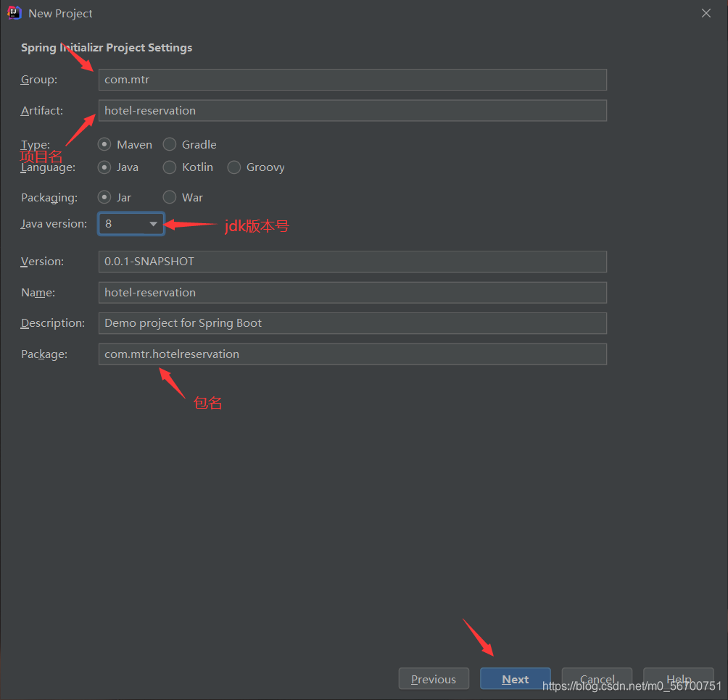Image resolution: width=728 pixels, height=700 pixels.
Task: Cancel the new project wizard
Action: click(x=597, y=679)
